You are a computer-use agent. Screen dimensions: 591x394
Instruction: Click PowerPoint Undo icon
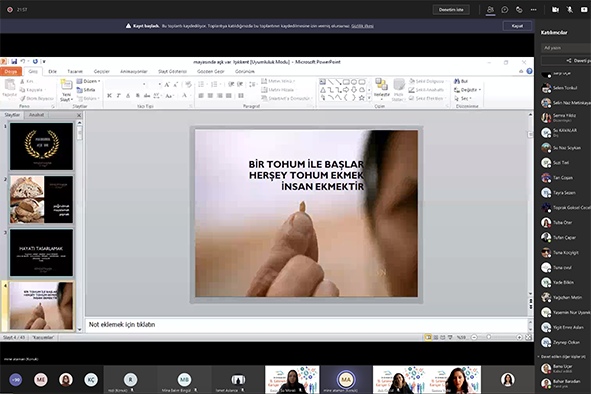click(x=23, y=61)
